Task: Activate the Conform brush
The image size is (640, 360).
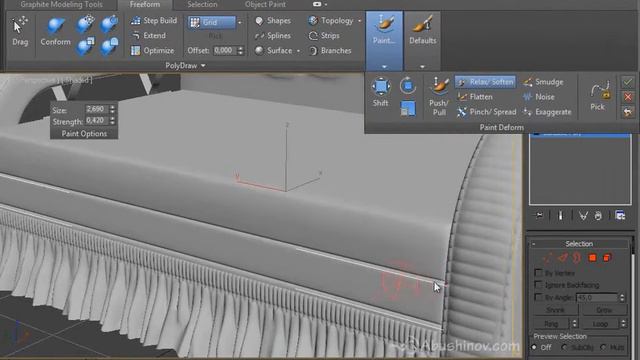Action: click(56, 31)
